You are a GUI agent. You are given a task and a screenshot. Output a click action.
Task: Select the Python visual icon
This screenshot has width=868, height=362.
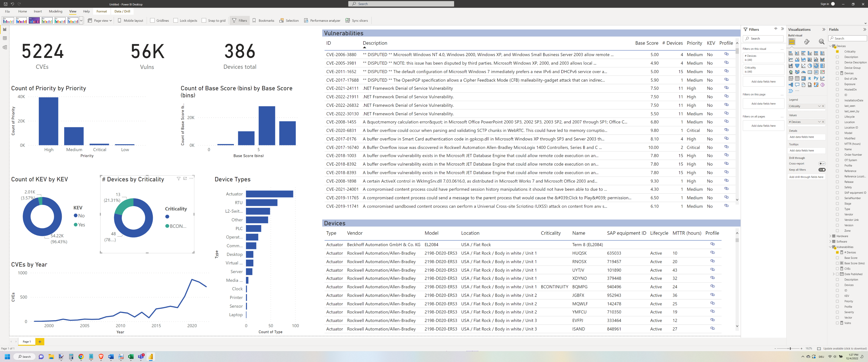pos(816,78)
